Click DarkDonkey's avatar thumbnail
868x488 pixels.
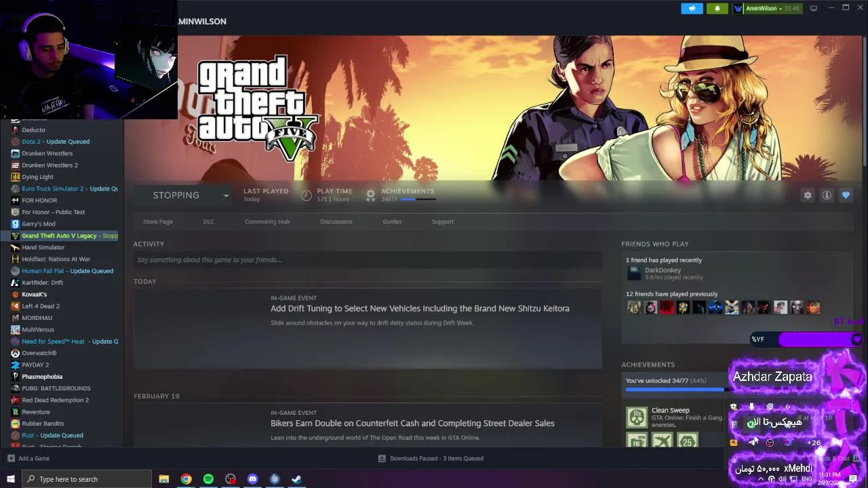coord(634,273)
